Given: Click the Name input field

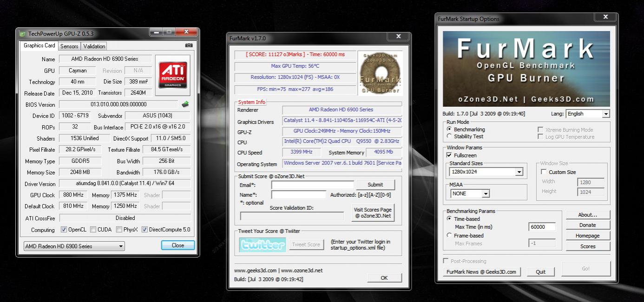Looking at the screenshot, I should pyautogui.click(x=299, y=195).
